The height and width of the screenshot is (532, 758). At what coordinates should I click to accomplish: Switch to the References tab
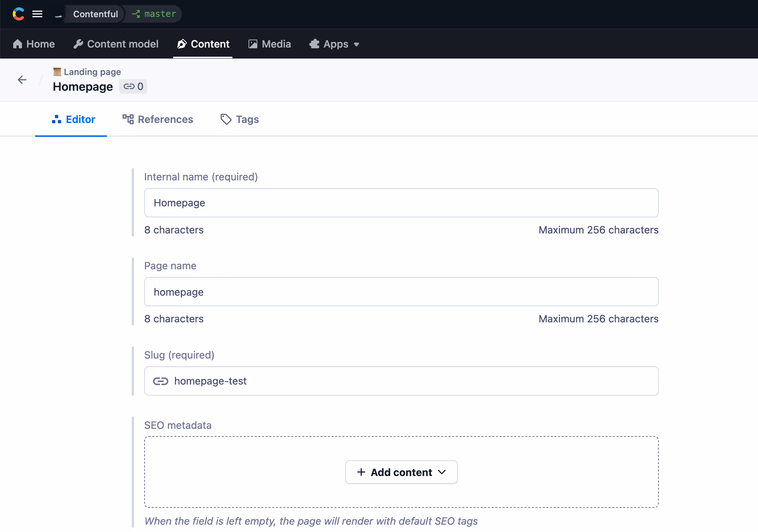158,119
